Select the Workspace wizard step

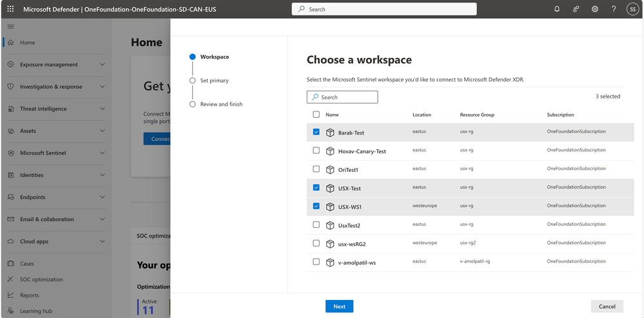(x=215, y=57)
